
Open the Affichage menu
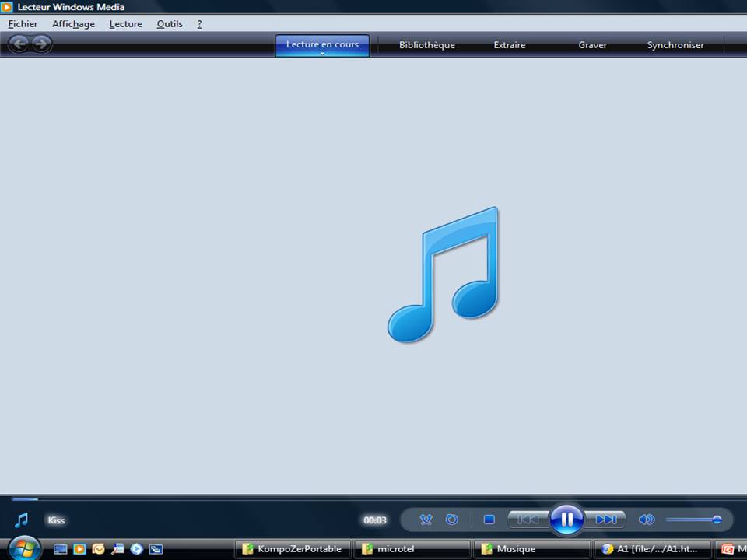tap(73, 24)
